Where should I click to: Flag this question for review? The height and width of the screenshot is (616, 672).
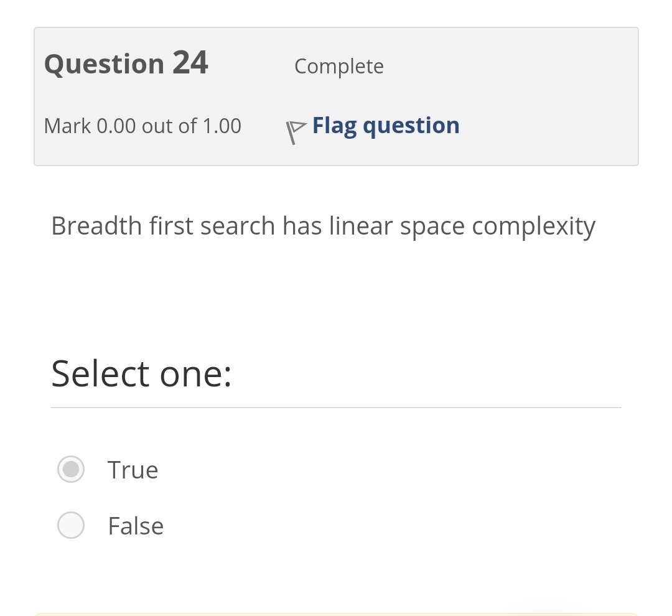[385, 124]
